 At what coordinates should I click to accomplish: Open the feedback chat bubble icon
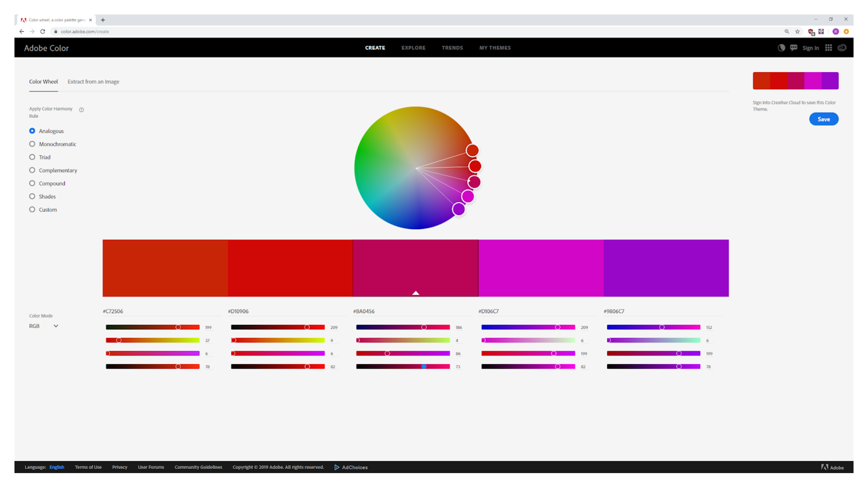pyautogui.click(x=794, y=48)
